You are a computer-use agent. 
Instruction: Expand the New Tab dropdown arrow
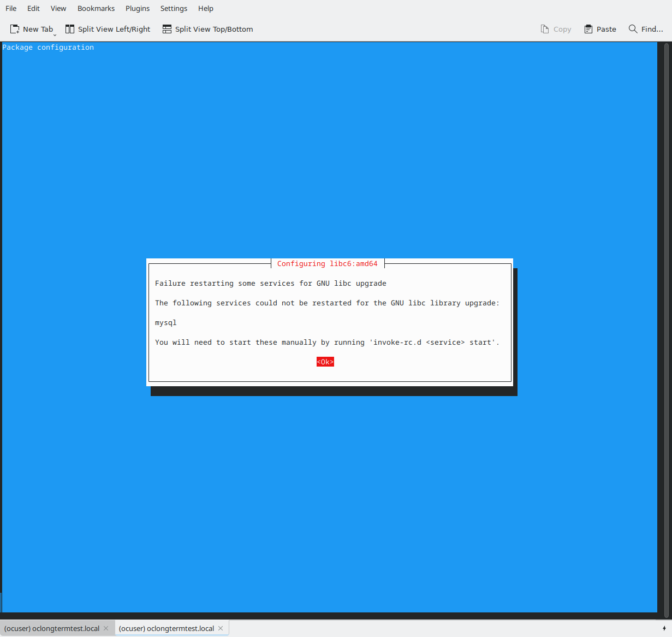(55, 34)
